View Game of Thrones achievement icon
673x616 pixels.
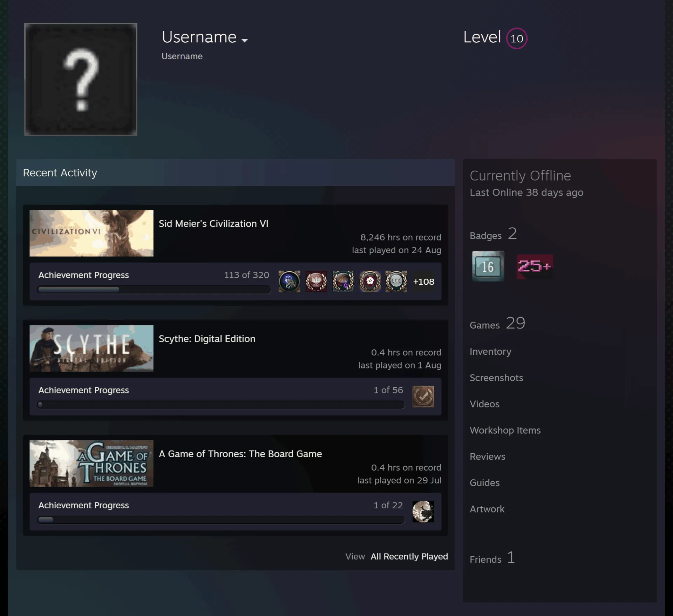[x=423, y=512]
